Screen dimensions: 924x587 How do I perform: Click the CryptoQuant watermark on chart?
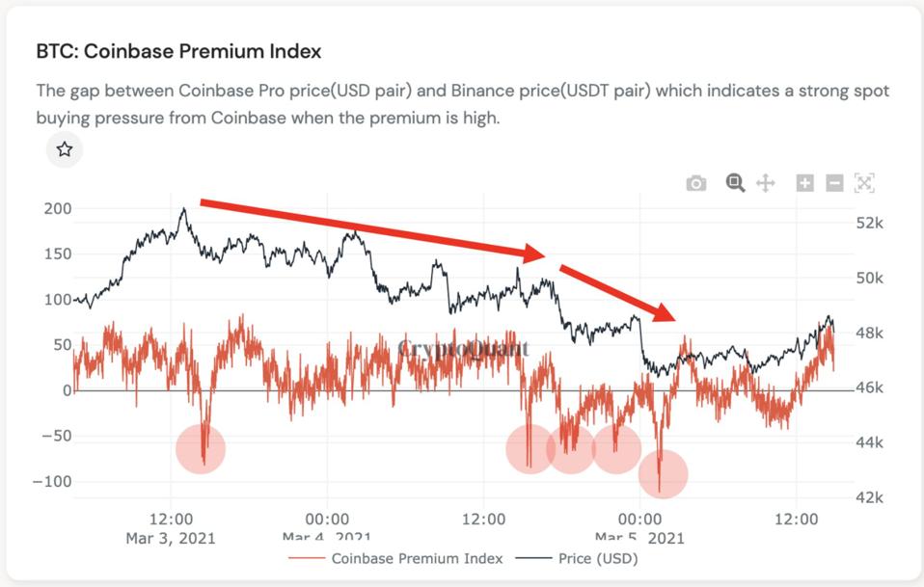pos(464,348)
